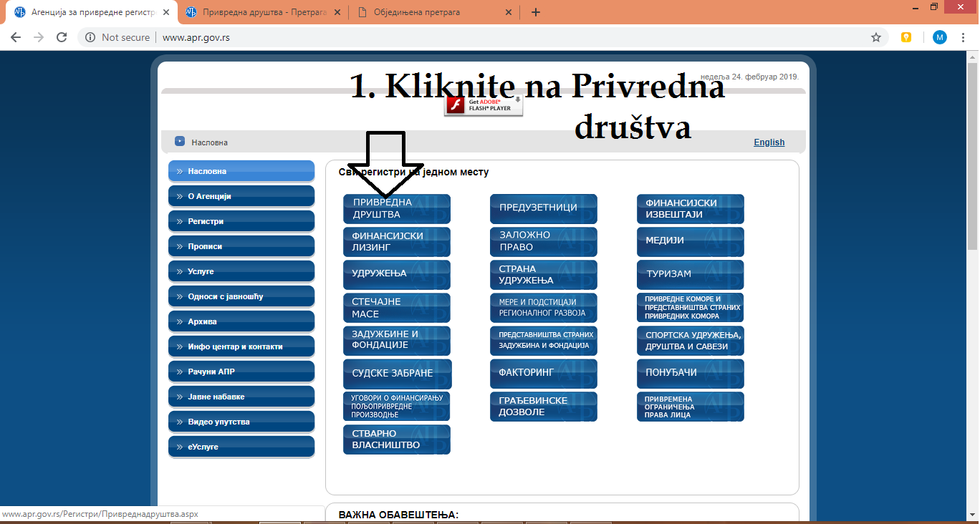Viewport: 980px width, 524px height.
Task: Open Финансијски извештаји tile
Action: tap(691, 208)
